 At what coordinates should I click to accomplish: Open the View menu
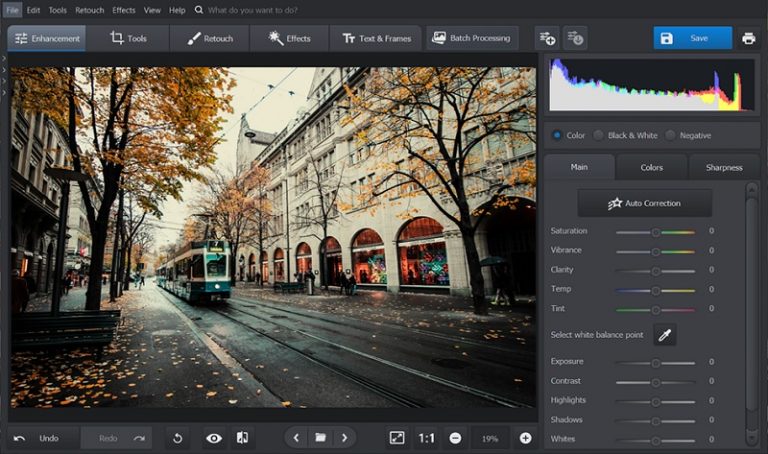(x=152, y=10)
